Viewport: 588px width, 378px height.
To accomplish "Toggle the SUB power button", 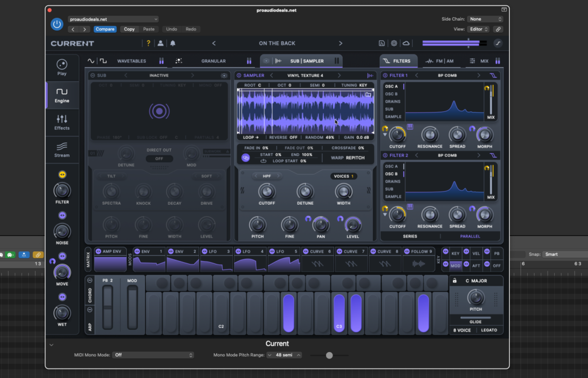I will (92, 75).
